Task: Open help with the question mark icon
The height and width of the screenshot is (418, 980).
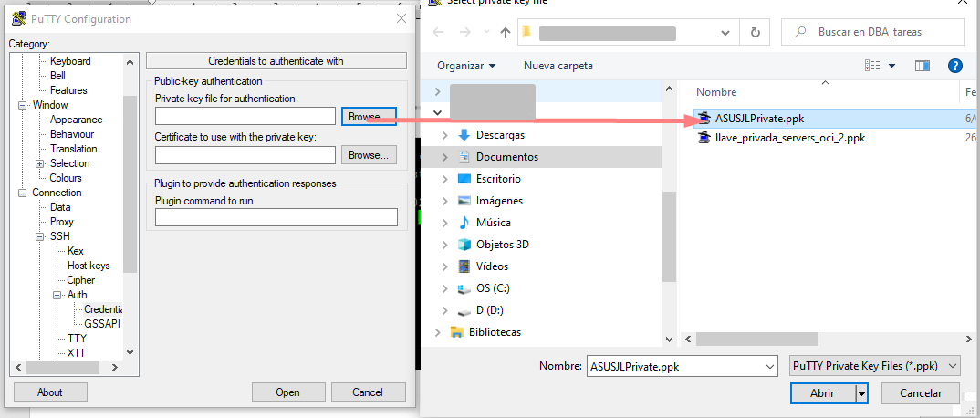Action: (x=954, y=66)
